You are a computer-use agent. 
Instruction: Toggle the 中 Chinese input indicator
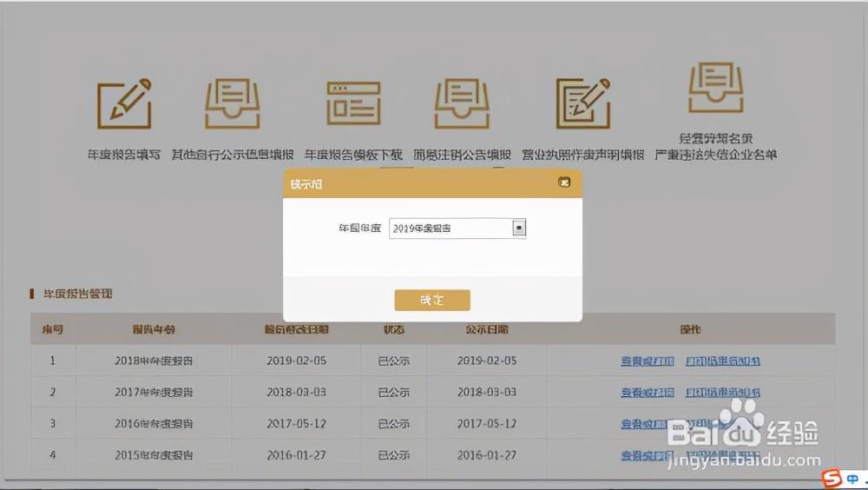pyautogui.click(x=853, y=479)
